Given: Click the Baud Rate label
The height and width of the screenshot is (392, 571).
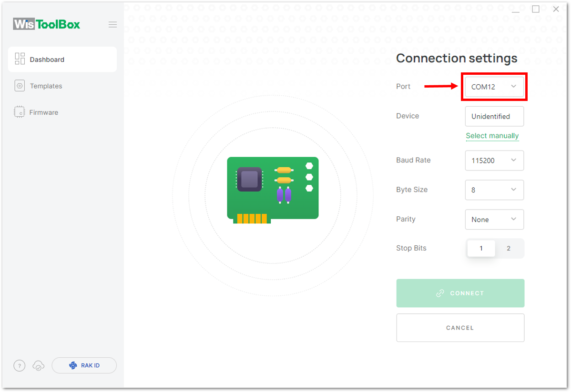Looking at the screenshot, I should (x=413, y=160).
